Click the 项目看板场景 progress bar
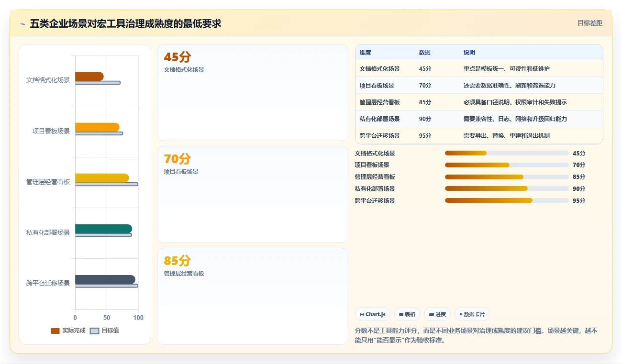622x364 pixels. click(x=507, y=165)
